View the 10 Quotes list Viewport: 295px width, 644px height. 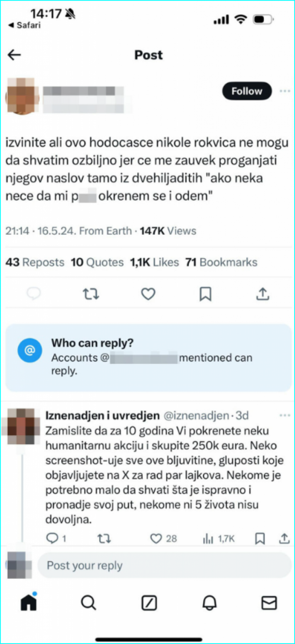click(x=97, y=262)
